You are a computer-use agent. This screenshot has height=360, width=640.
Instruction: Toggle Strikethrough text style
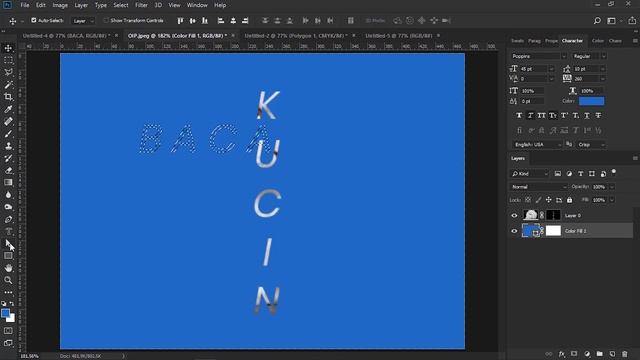coord(598,116)
